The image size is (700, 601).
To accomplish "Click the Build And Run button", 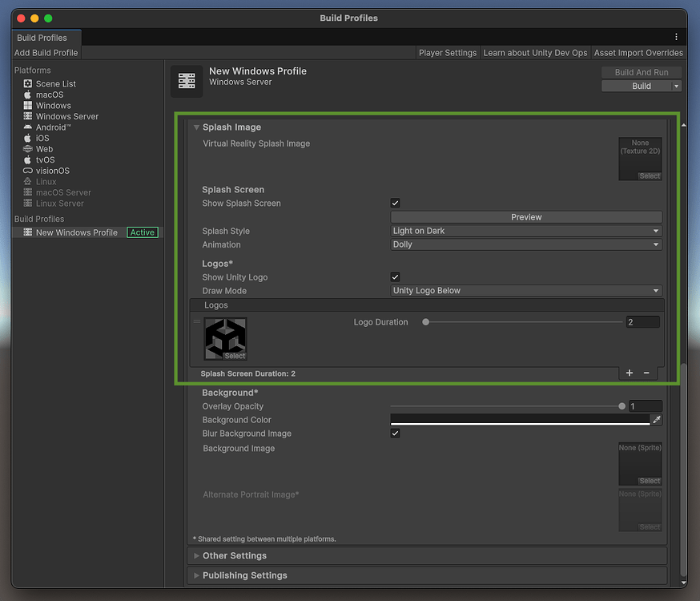I will (642, 71).
